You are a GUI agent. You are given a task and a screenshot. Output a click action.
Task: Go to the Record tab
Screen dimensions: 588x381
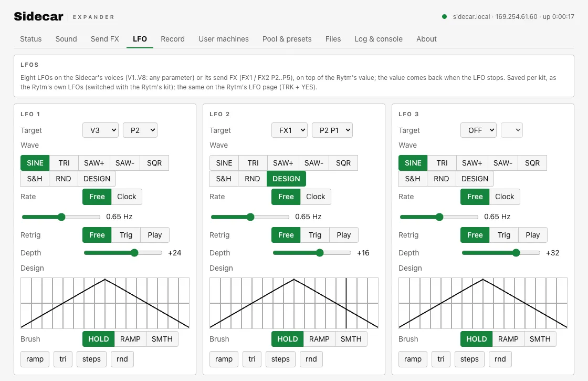tap(173, 39)
